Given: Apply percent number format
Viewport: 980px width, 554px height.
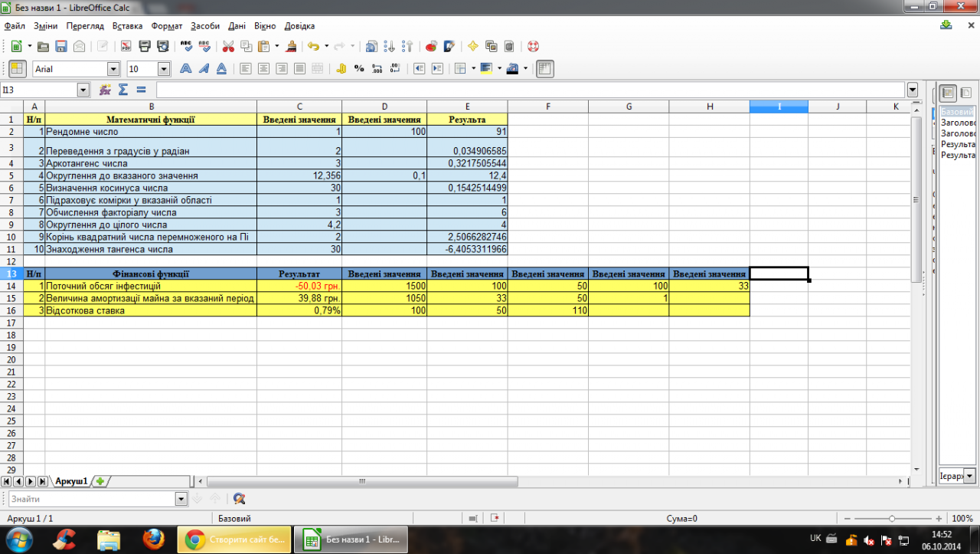Looking at the screenshot, I should tap(358, 68).
